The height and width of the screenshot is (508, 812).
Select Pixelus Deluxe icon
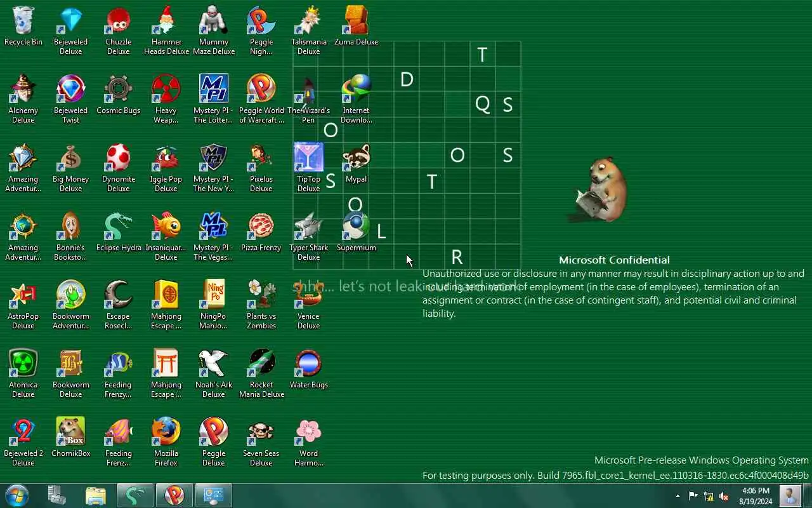[x=261, y=168]
